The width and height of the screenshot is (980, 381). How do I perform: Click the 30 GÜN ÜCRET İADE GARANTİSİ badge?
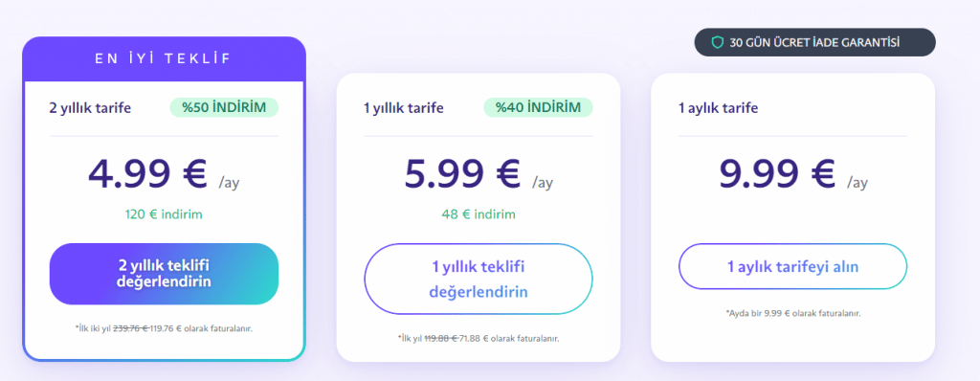pyautogui.click(x=815, y=42)
